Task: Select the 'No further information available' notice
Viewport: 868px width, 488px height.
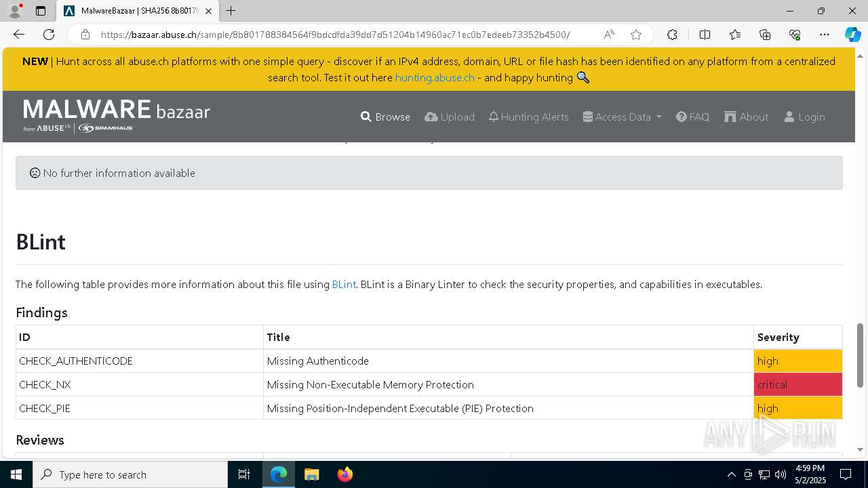Action: pyautogui.click(x=429, y=173)
